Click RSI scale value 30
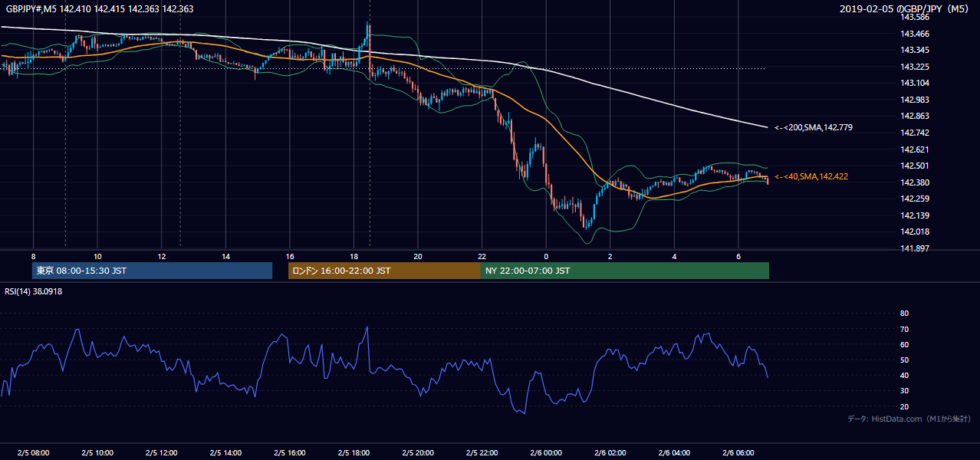Screen dimensions: 980x460 [904, 391]
